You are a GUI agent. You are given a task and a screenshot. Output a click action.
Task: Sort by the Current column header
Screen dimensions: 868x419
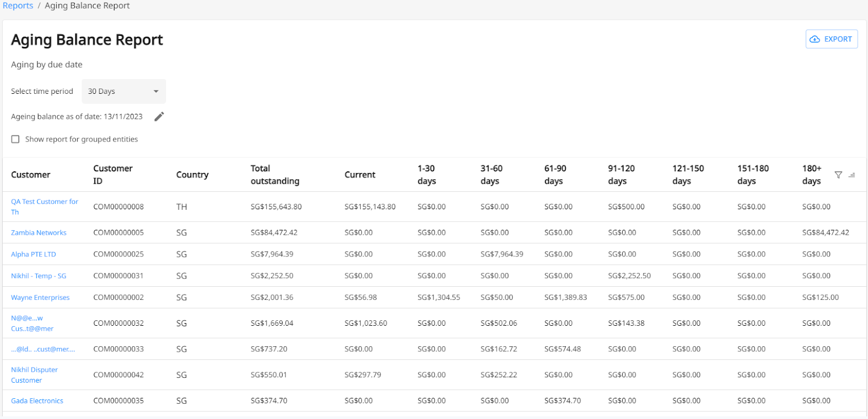[x=360, y=175]
